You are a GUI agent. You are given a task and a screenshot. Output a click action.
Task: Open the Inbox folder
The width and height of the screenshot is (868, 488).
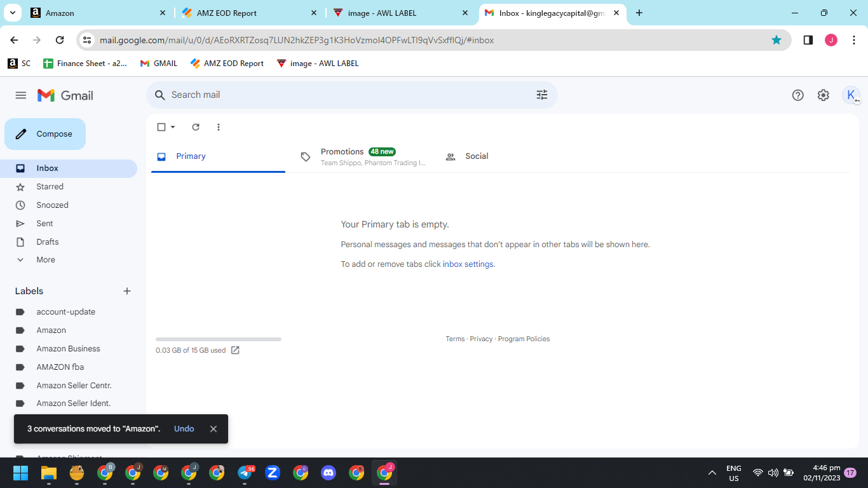[69, 168]
